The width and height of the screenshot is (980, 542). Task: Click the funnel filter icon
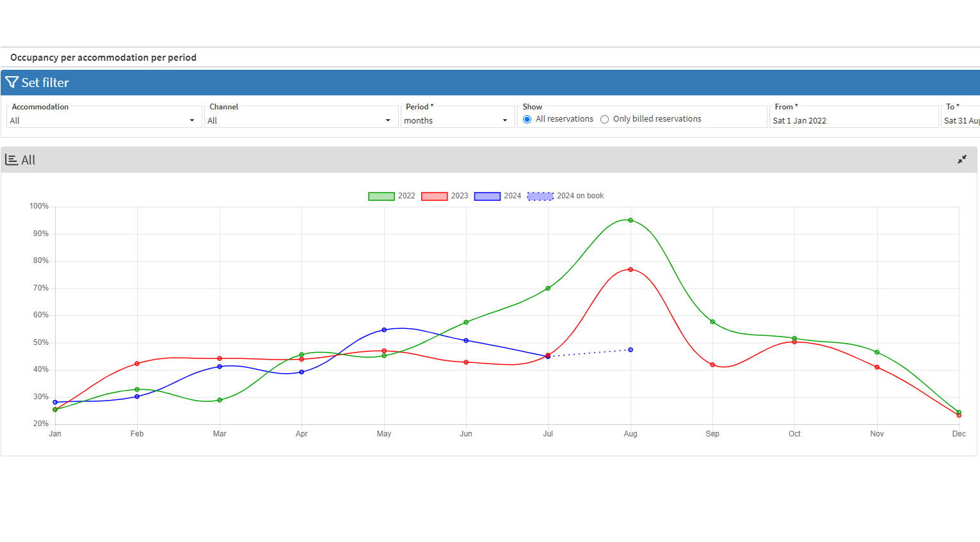(12, 83)
